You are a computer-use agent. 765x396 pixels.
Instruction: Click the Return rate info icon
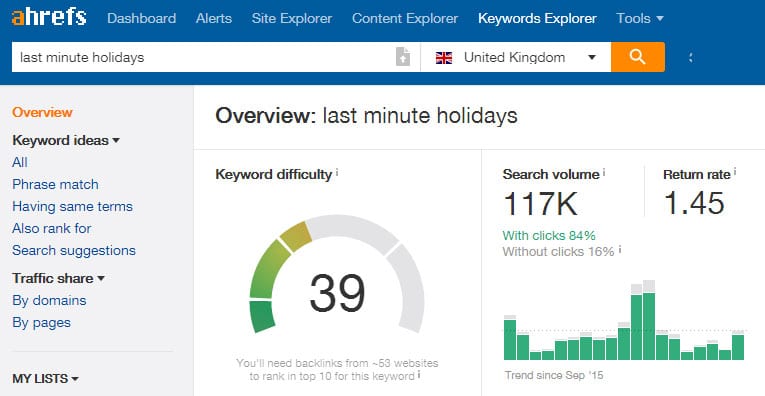735,172
